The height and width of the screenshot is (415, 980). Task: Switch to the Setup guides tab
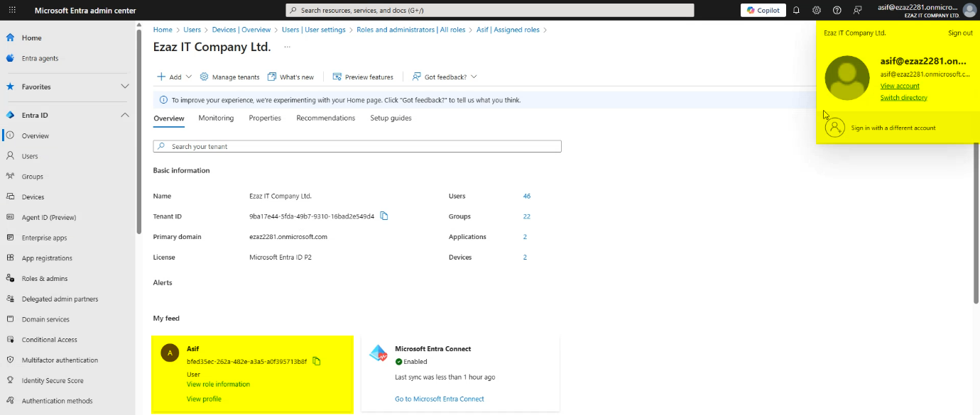coord(391,118)
